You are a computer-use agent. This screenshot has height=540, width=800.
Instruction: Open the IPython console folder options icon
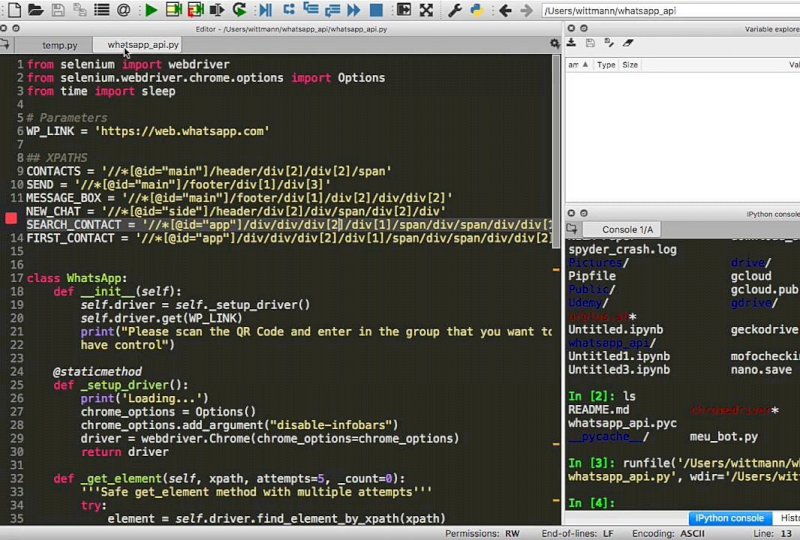click(572, 229)
